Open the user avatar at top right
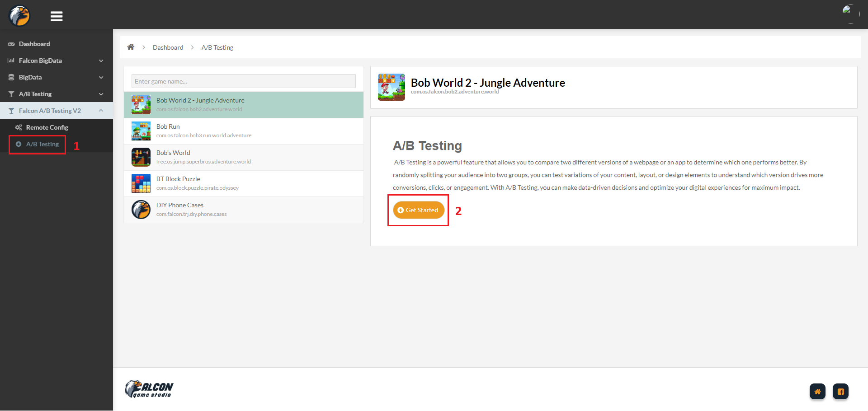 (850, 14)
